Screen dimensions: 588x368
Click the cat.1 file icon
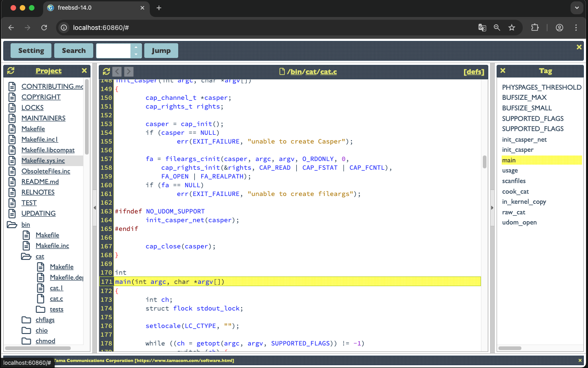pyautogui.click(x=41, y=288)
